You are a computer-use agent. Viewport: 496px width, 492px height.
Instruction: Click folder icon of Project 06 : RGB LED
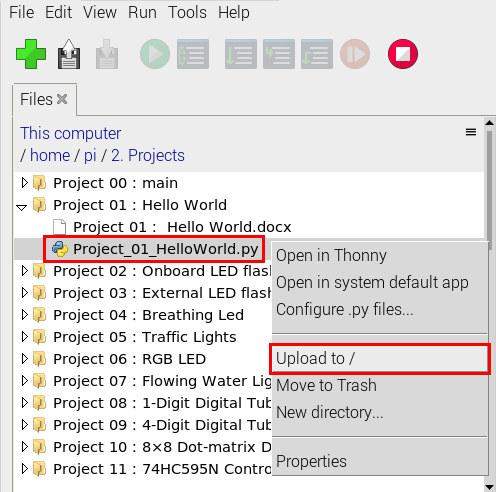[x=40, y=359]
